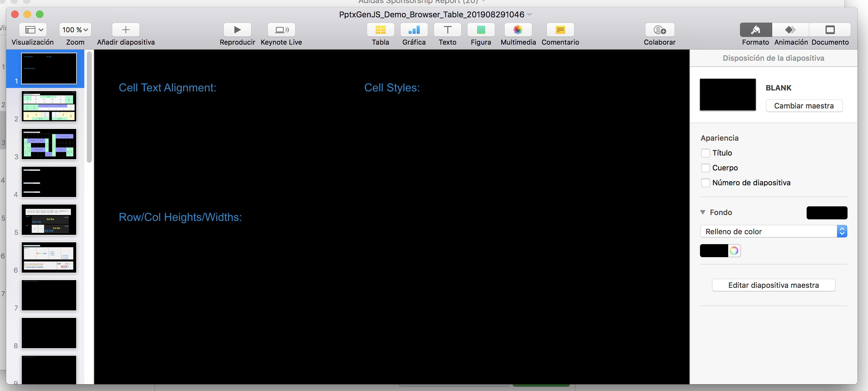Click Editar diapositiva maestra button

pyautogui.click(x=773, y=285)
